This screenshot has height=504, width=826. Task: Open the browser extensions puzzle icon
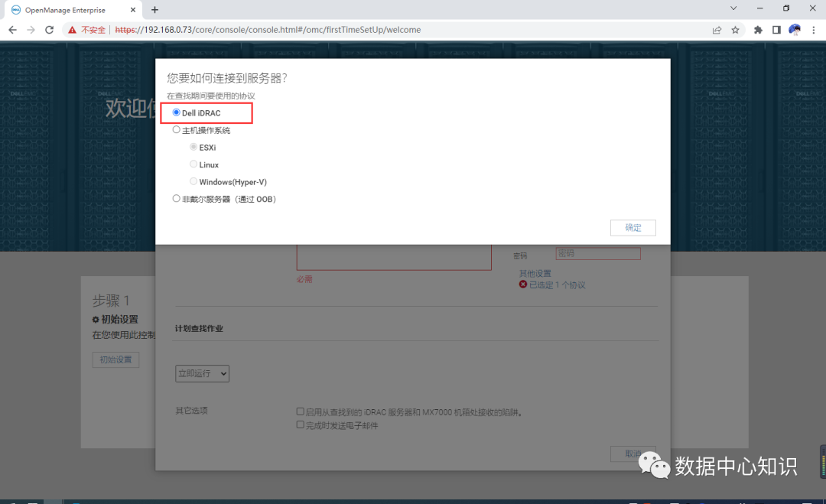point(758,30)
